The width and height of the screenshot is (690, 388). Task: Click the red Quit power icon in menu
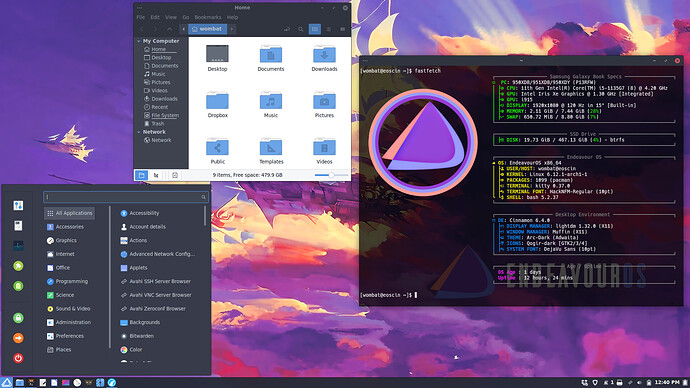pos(18,358)
